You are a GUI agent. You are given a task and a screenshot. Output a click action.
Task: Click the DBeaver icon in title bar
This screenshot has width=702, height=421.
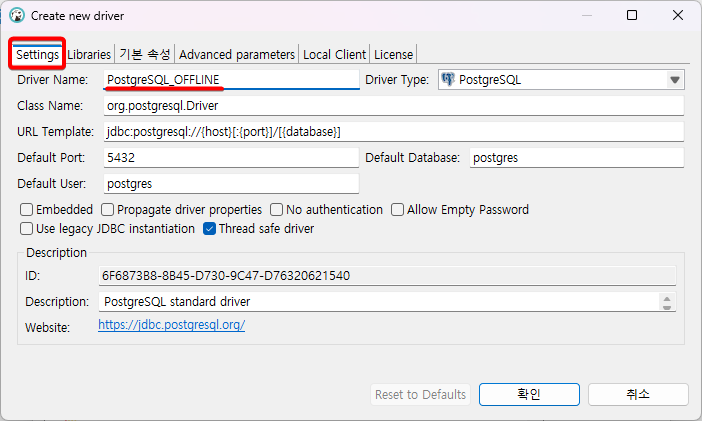point(17,16)
